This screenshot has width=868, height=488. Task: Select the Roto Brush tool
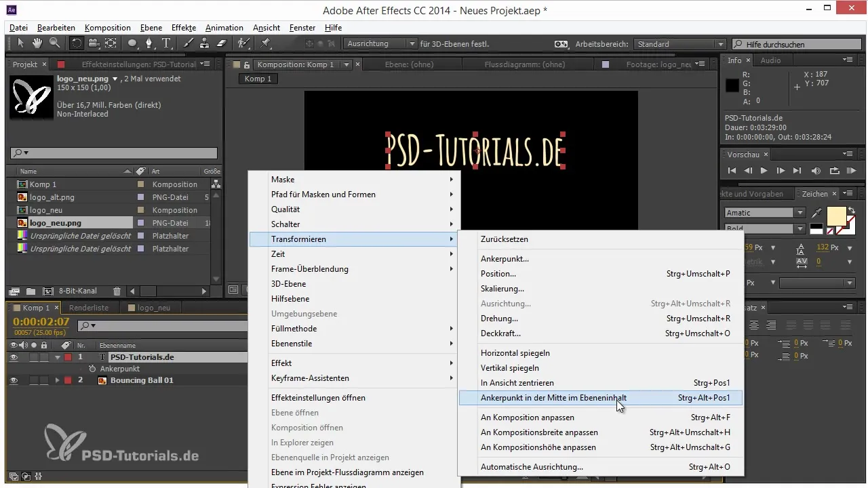pos(243,43)
